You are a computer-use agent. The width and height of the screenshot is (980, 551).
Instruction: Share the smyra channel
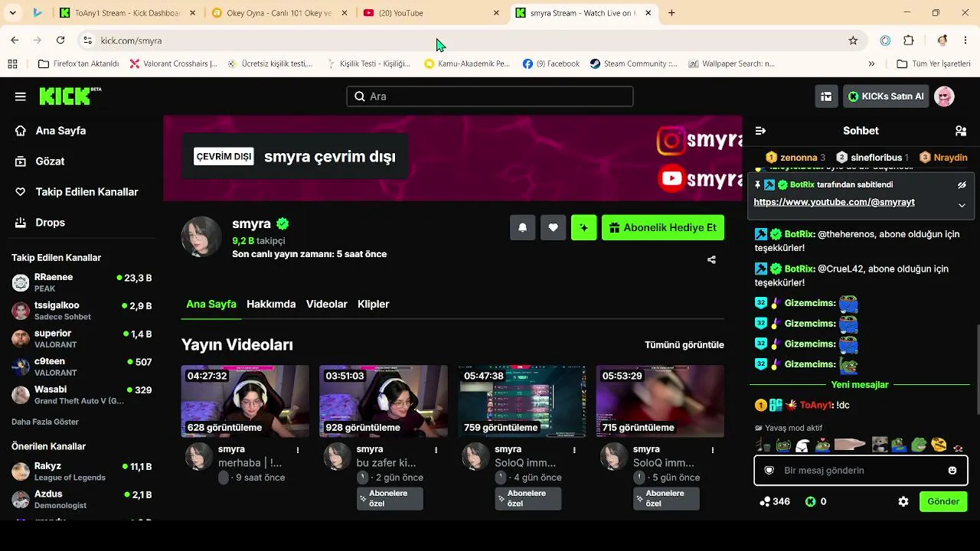point(711,259)
